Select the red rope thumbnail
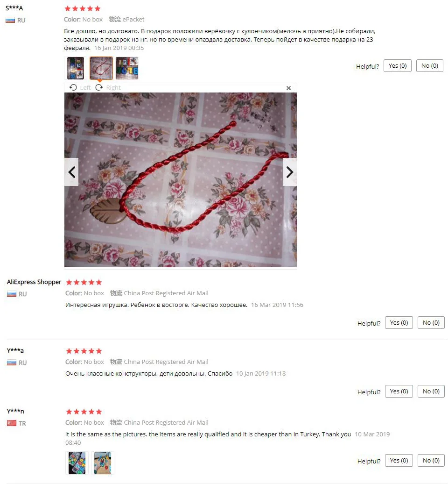 click(101, 68)
